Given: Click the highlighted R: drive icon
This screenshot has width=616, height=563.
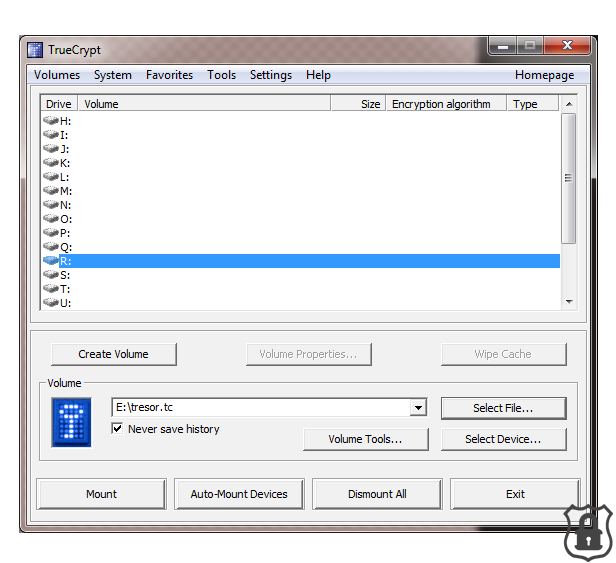Looking at the screenshot, I should (51, 260).
